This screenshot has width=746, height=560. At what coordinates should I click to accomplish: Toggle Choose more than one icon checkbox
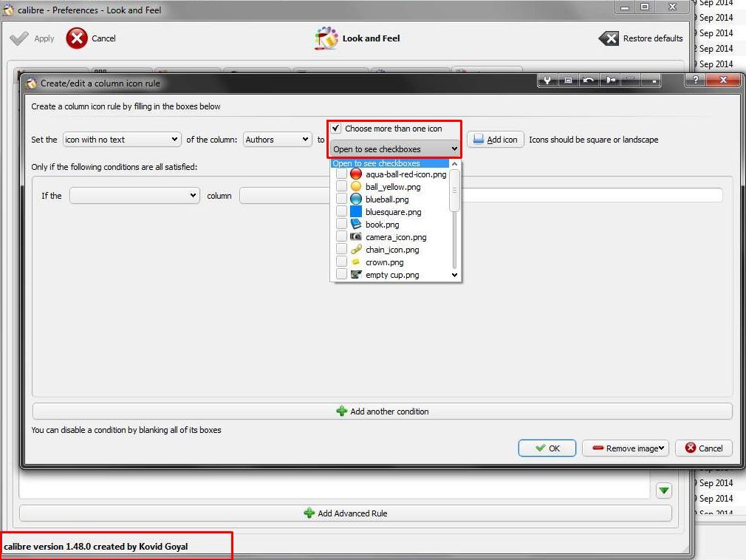click(x=336, y=129)
